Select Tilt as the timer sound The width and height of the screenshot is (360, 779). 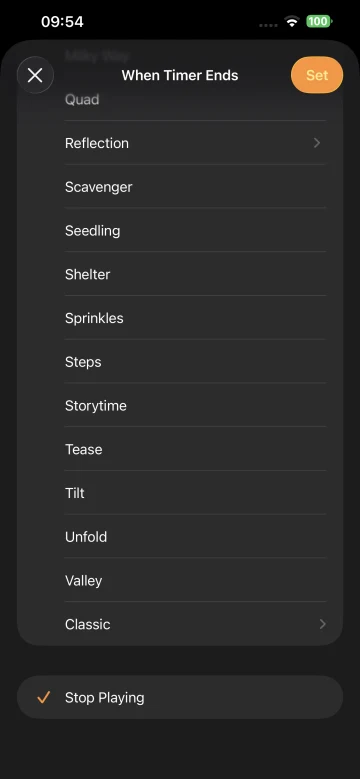tap(180, 493)
